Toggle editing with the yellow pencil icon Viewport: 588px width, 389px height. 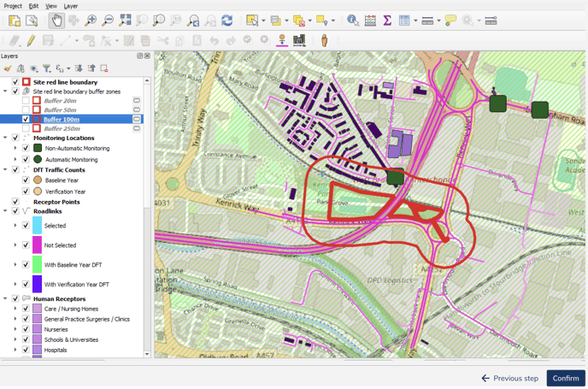31,40
